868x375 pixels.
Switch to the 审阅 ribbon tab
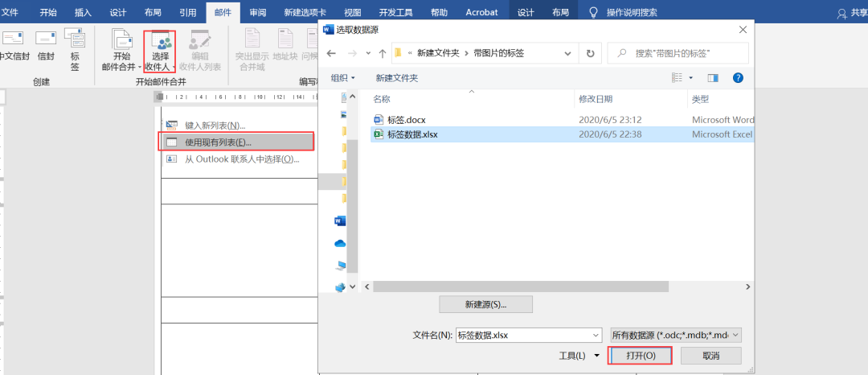257,12
